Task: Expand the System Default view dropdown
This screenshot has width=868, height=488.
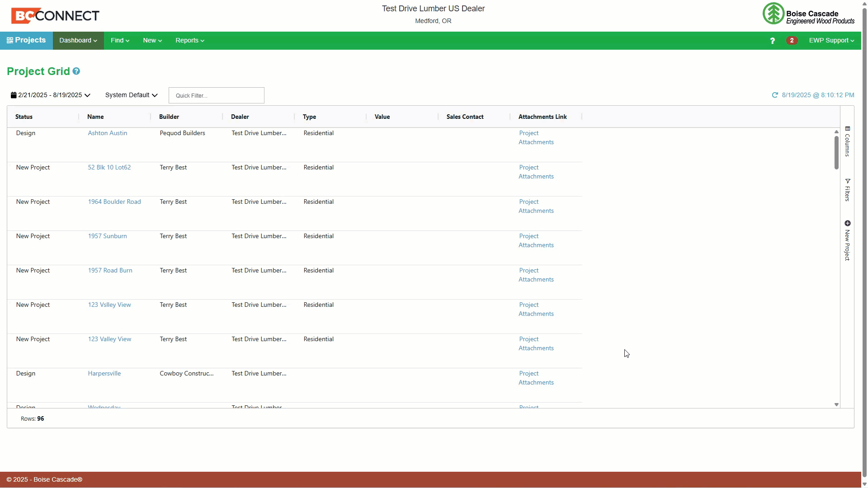Action: pyautogui.click(x=131, y=95)
